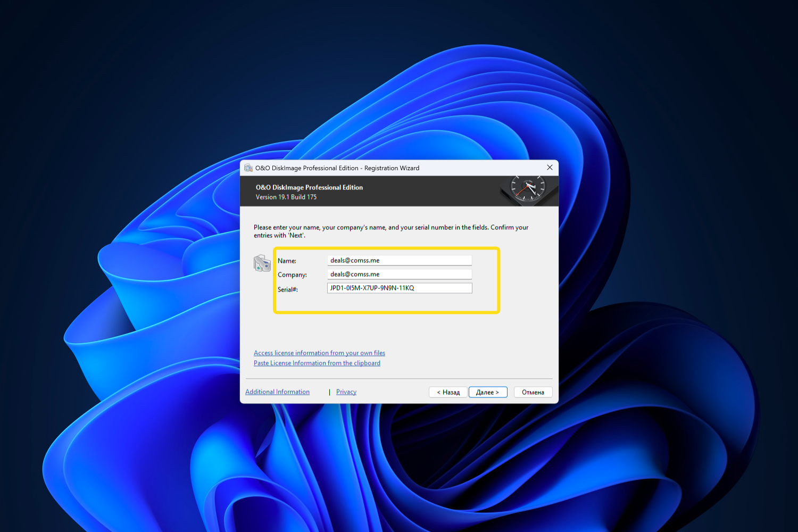The width and height of the screenshot is (798, 532).
Task: Click the Company input field
Action: [x=400, y=274]
